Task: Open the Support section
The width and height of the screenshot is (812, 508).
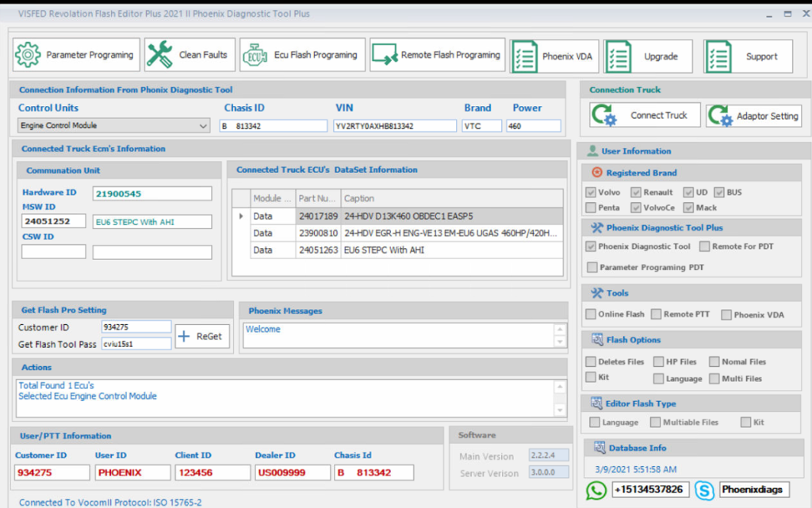Action: tap(748, 56)
